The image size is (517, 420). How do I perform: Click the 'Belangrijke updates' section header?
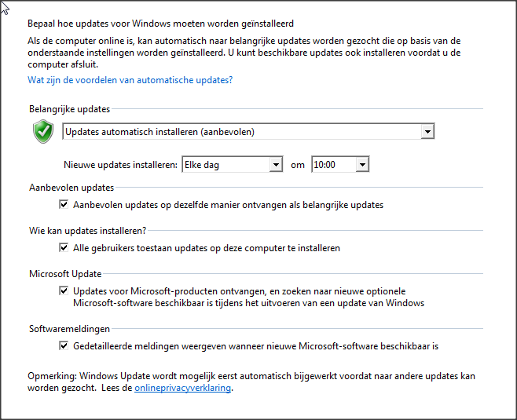(70, 109)
